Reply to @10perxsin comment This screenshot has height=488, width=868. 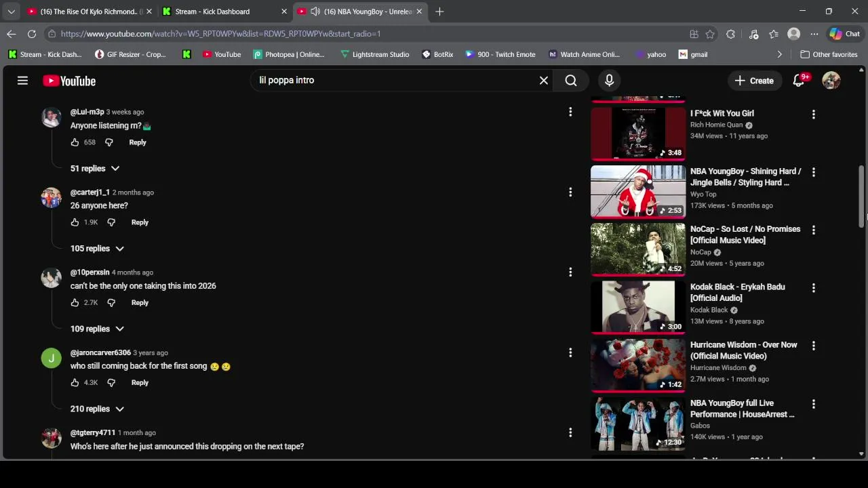(x=140, y=302)
